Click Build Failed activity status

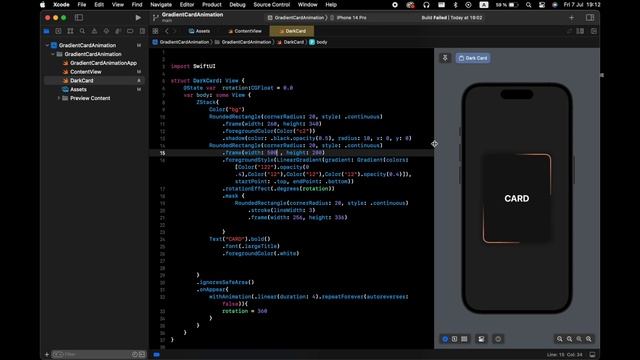click(451, 18)
